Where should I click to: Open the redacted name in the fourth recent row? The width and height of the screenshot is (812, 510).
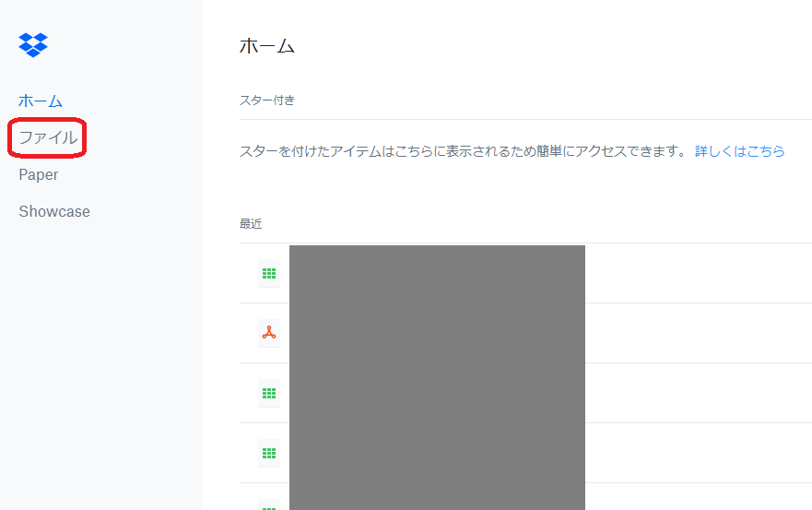click(x=437, y=454)
